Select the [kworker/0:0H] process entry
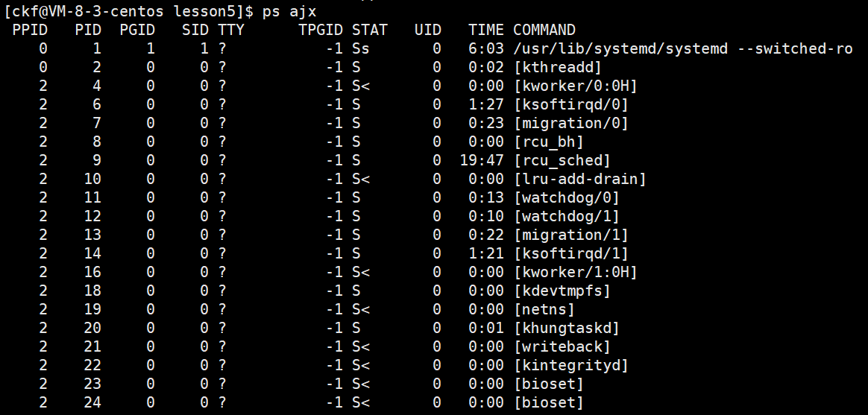The height and width of the screenshot is (415, 868). pos(576,86)
